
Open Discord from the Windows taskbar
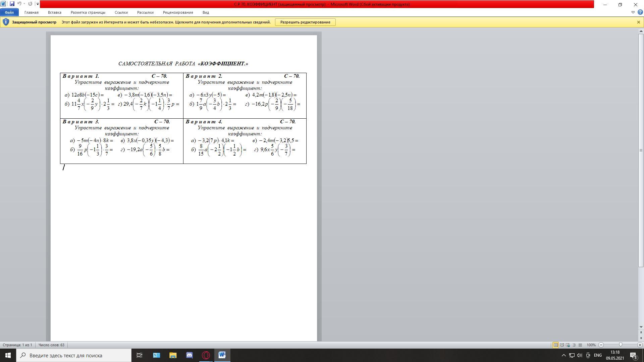[x=189, y=355]
